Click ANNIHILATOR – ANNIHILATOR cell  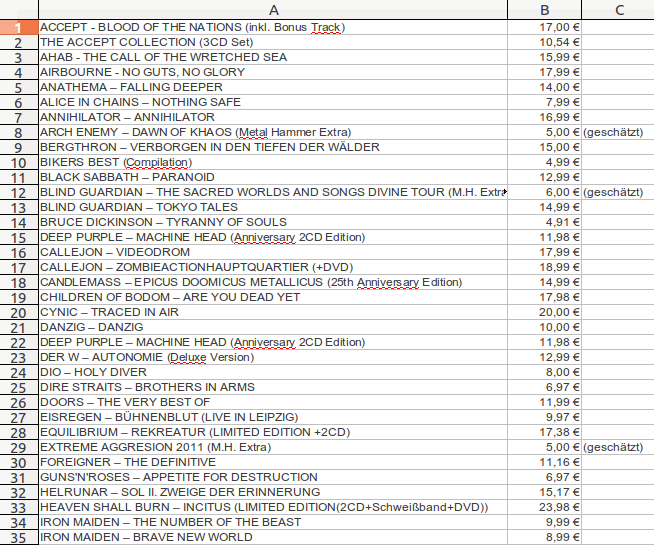pos(273,118)
